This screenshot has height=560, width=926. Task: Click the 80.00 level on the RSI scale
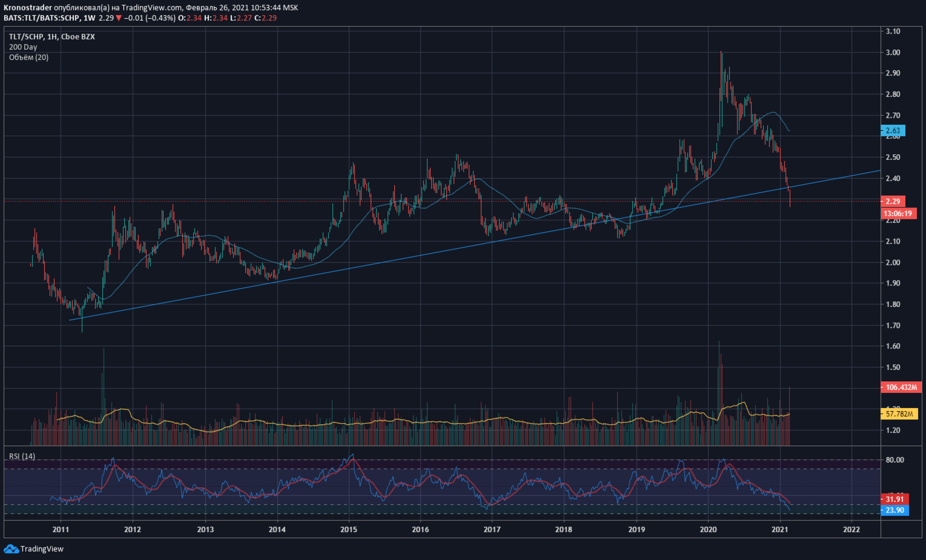click(895, 460)
